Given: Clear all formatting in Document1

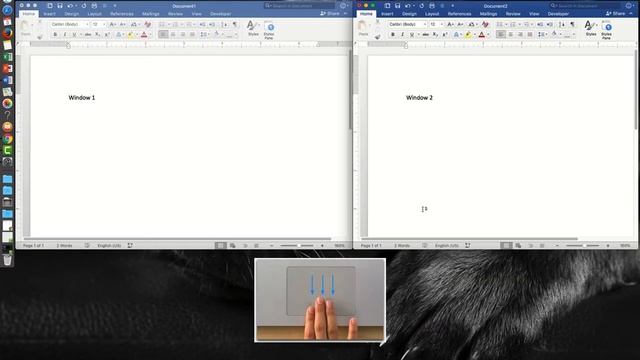Looking at the screenshot, I should coord(147,24).
